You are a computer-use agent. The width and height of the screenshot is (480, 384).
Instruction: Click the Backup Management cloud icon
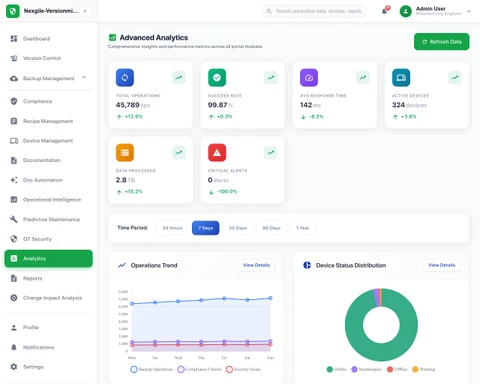point(14,78)
